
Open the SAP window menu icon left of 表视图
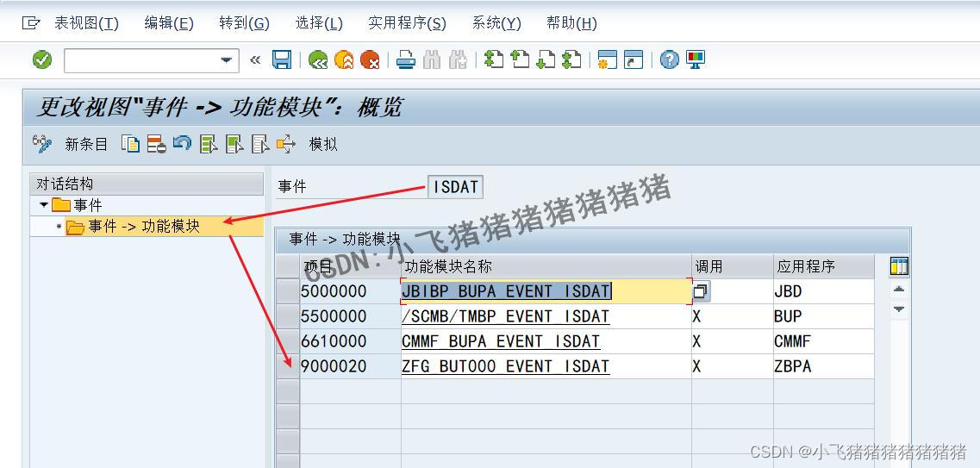[x=31, y=24]
